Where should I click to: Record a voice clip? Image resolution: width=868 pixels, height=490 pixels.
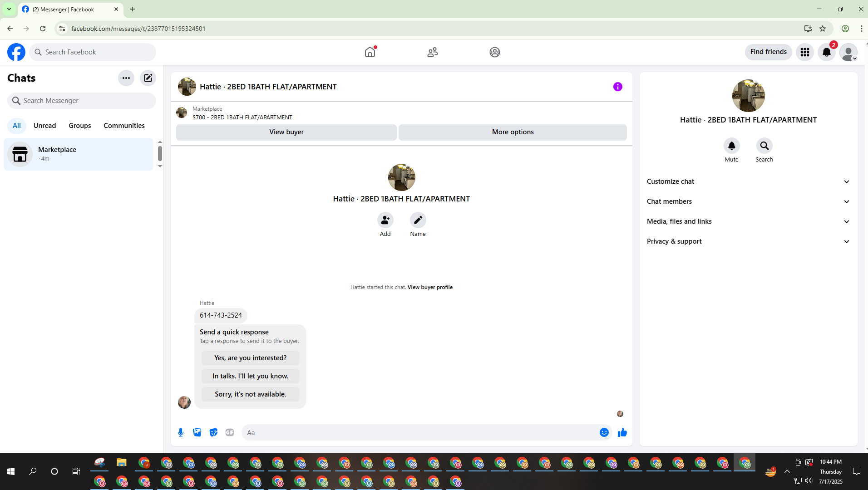(181, 432)
